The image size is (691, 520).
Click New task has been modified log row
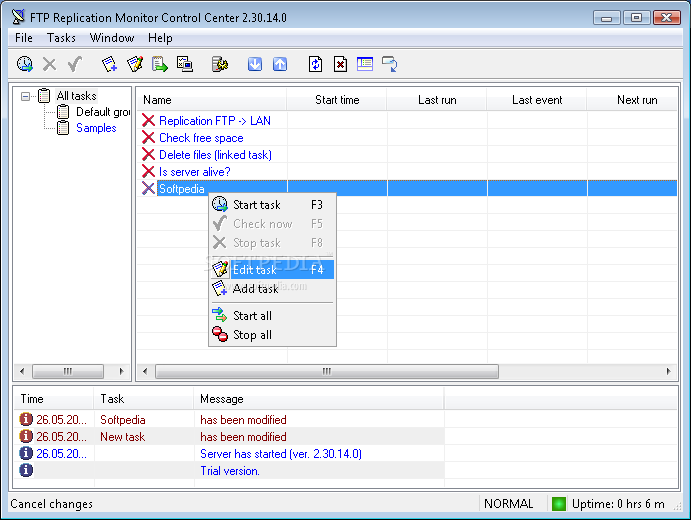coord(229,436)
